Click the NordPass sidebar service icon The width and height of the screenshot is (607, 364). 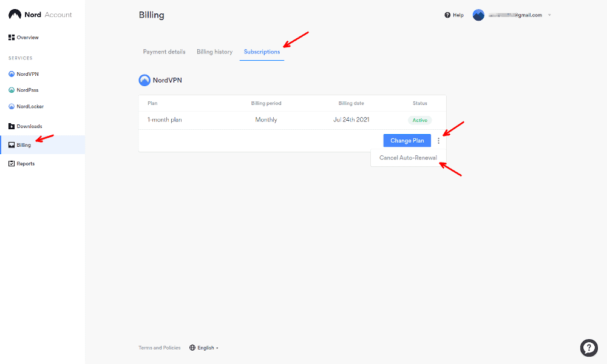click(12, 90)
